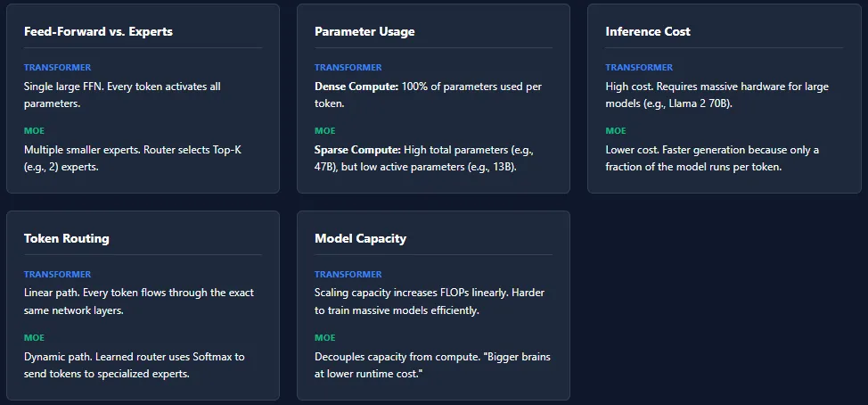
Task: Click MOE label in Feed-Forward vs. Experts card
Action: (x=34, y=131)
